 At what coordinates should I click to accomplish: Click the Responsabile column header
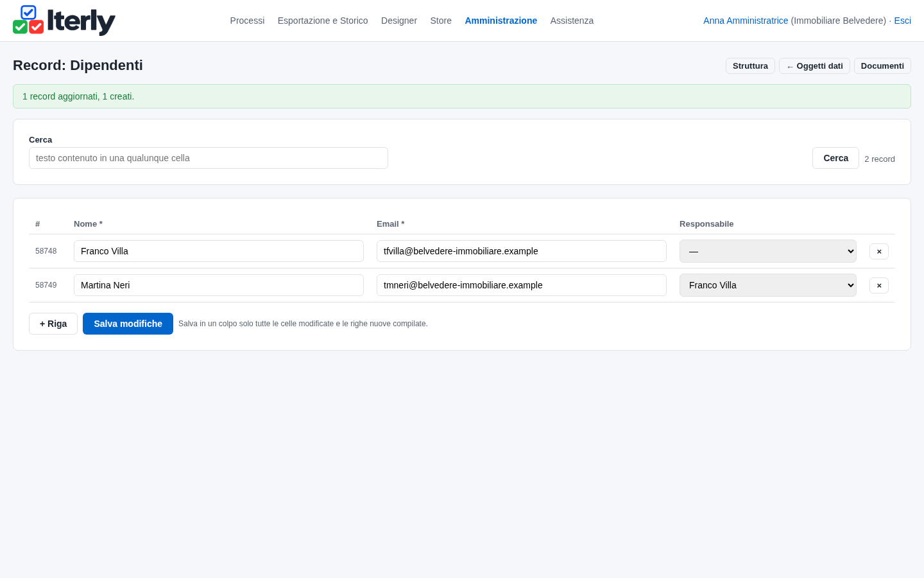(x=706, y=224)
